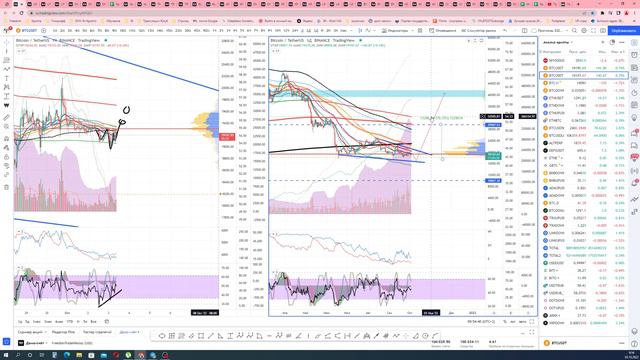This screenshot has width=640, height=360.
Task: Maximize the bottom panel with its expand icon
Action: [x=532, y=333]
